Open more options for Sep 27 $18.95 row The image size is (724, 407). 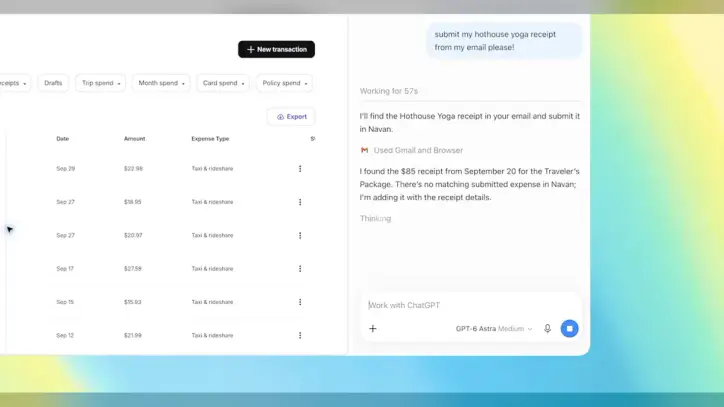(x=300, y=202)
